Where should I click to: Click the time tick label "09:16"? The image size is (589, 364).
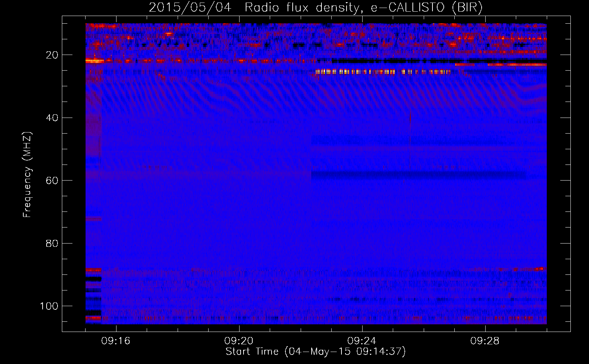point(116,341)
